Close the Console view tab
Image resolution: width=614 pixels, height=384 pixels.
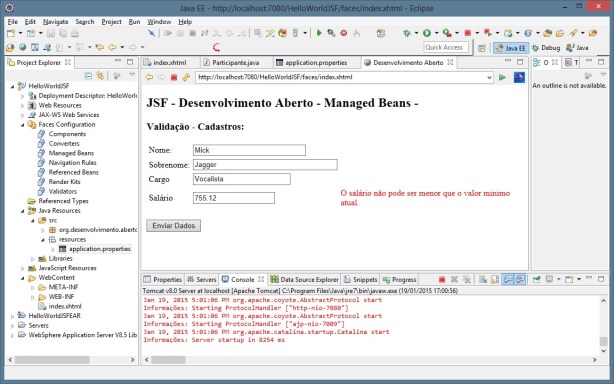[261, 279]
